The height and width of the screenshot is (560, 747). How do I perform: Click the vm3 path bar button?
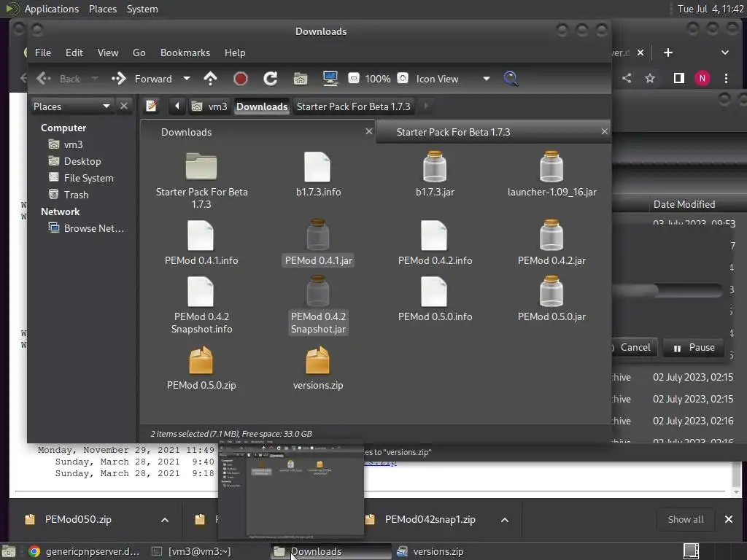coord(210,106)
